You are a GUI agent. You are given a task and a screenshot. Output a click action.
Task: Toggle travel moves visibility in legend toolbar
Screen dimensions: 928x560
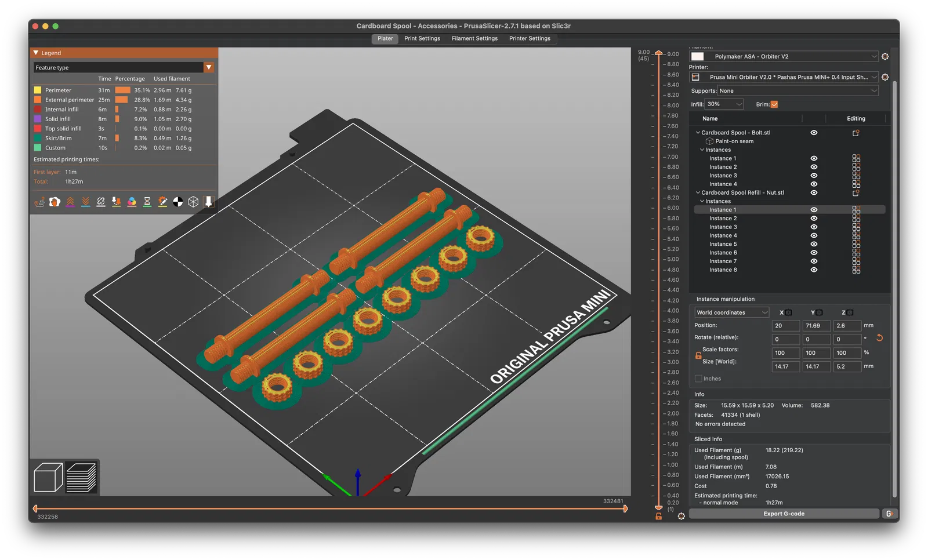(x=39, y=202)
